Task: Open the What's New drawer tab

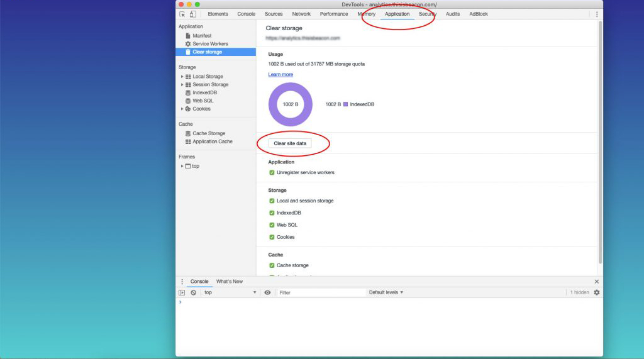Action: (x=230, y=282)
